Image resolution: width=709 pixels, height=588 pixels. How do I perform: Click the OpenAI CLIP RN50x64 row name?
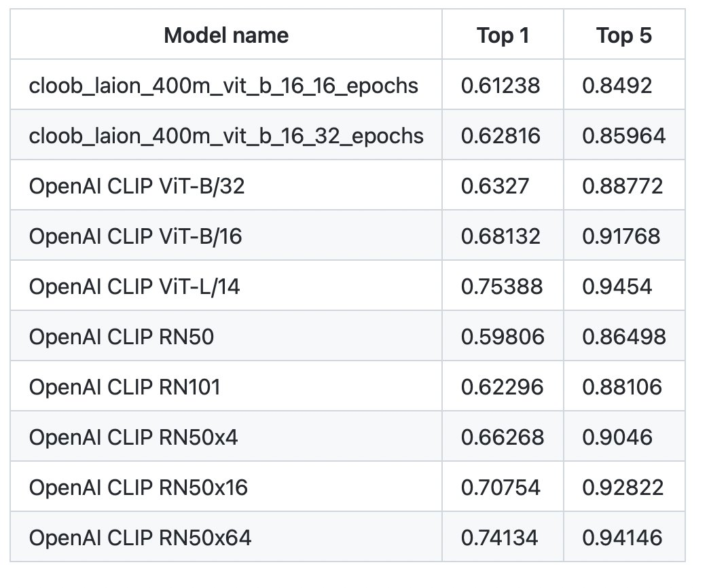140,537
